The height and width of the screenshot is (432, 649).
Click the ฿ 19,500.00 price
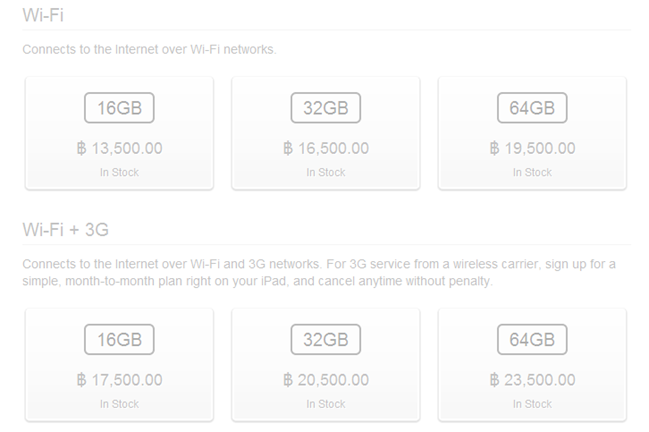532,148
